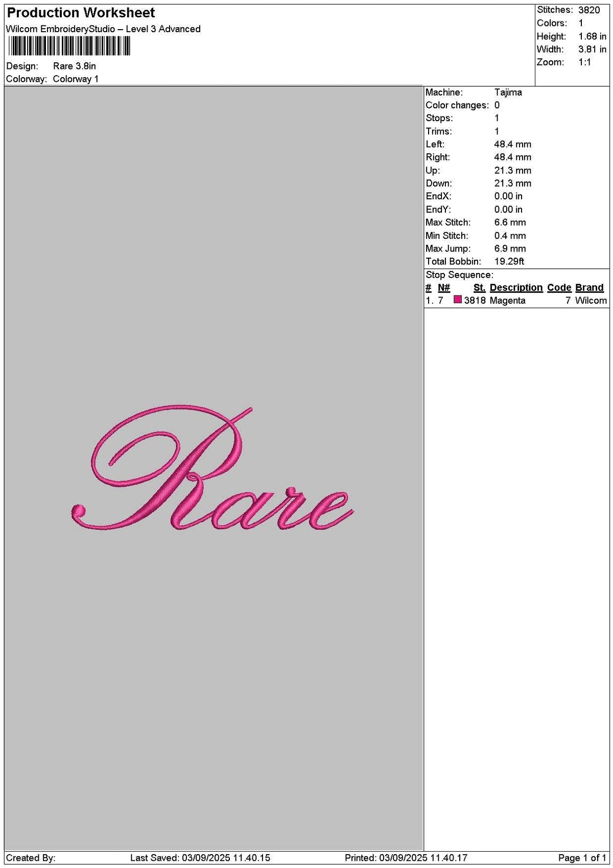The height and width of the screenshot is (868, 613).
Task: Click the Colors value 1
Action: pyautogui.click(x=581, y=23)
